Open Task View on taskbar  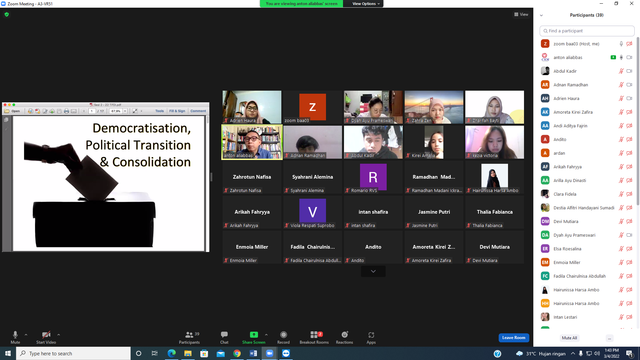[x=154, y=353]
